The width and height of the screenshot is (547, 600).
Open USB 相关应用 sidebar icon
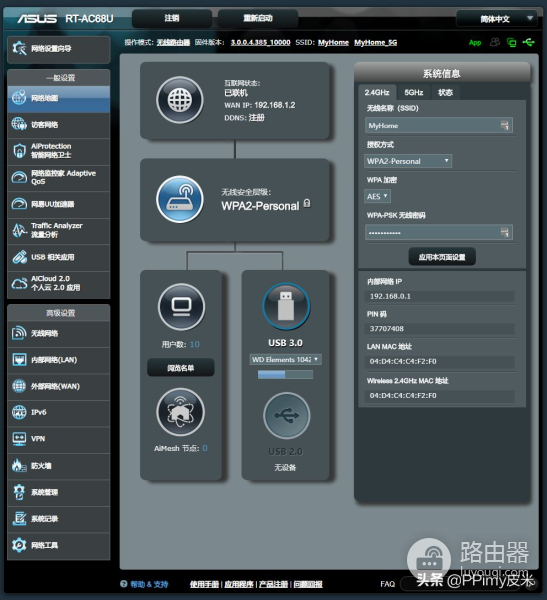tap(19, 257)
